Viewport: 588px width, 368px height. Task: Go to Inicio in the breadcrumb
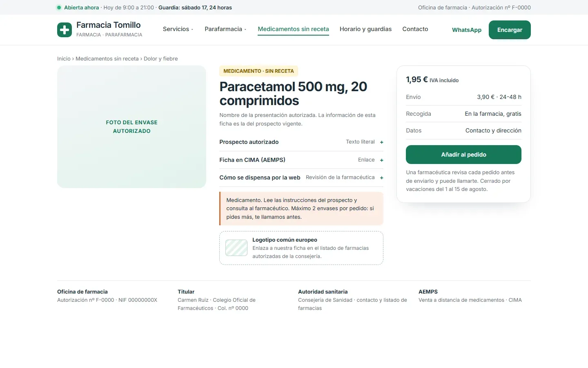pyautogui.click(x=64, y=59)
